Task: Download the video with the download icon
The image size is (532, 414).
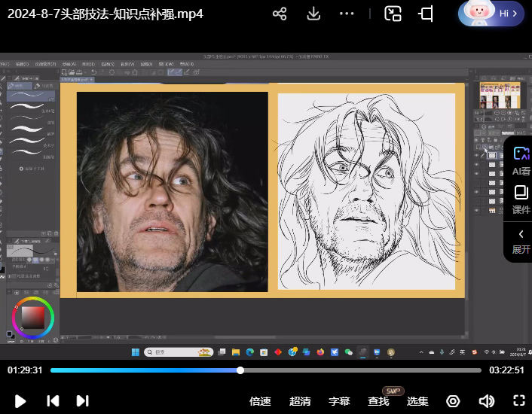Action: click(313, 14)
